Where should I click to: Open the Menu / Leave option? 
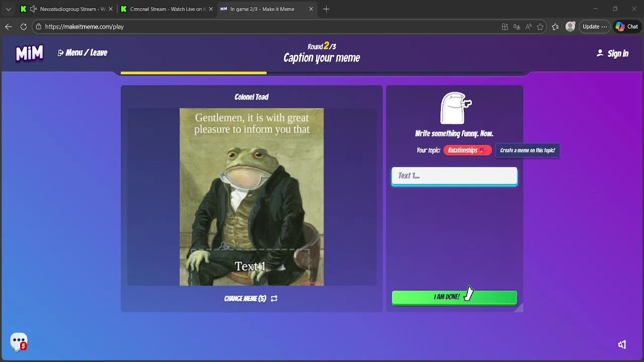(x=83, y=53)
